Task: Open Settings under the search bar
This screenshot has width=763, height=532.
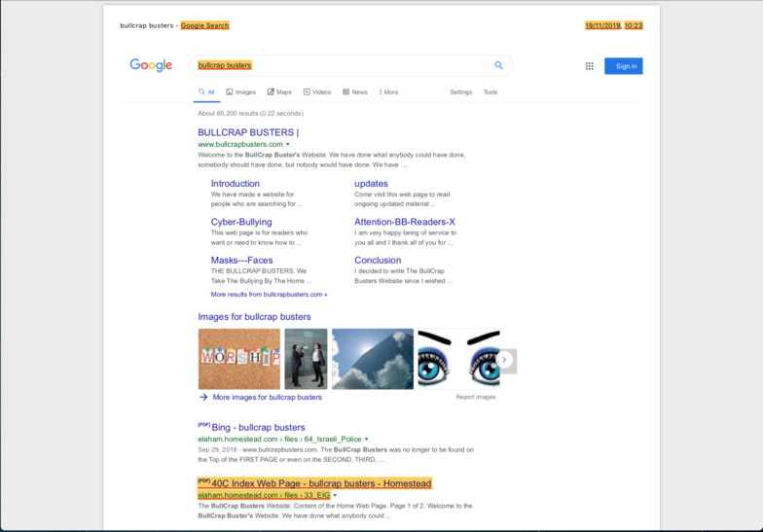Action: [461, 91]
